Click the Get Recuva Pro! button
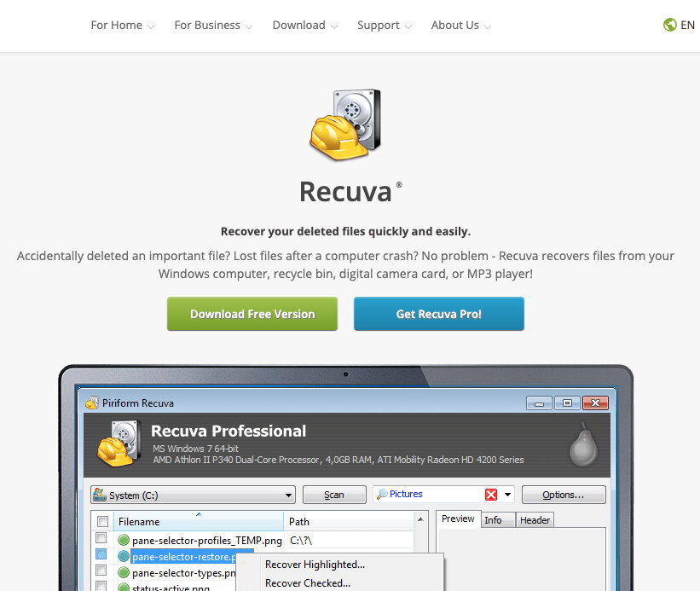 (x=439, y=314)
